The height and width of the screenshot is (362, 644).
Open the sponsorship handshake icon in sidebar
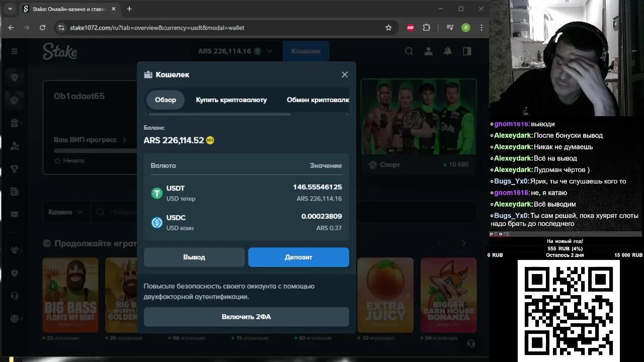[x=14, y=250]
